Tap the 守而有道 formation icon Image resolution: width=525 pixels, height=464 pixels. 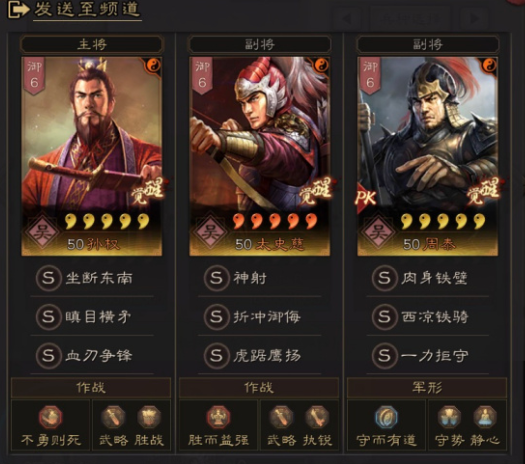point(386,417)
